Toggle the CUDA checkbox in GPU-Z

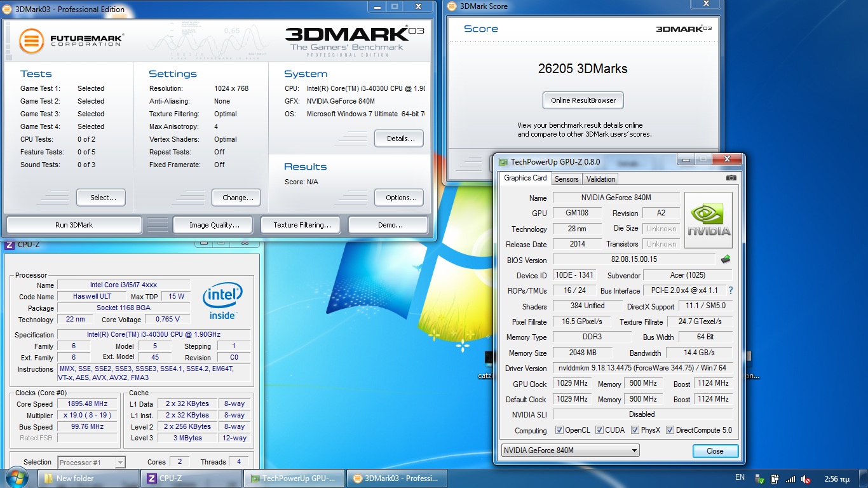599,430
